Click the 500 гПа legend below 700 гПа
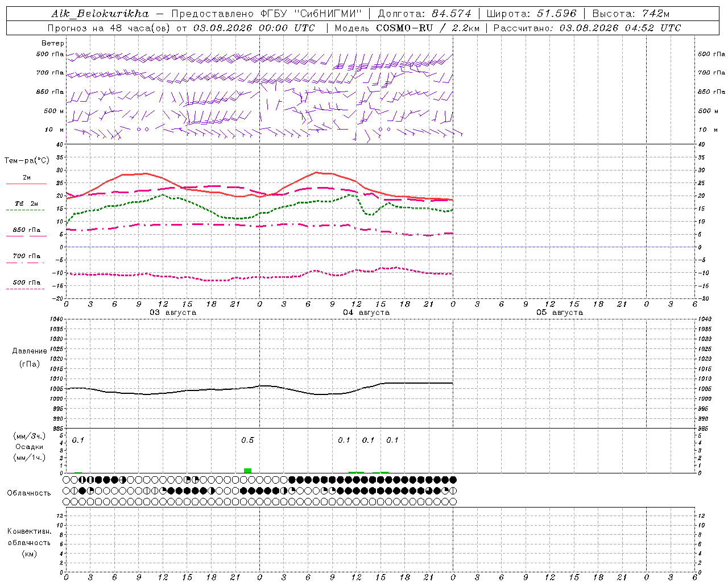The image size is (728, 582). [26, 282]
